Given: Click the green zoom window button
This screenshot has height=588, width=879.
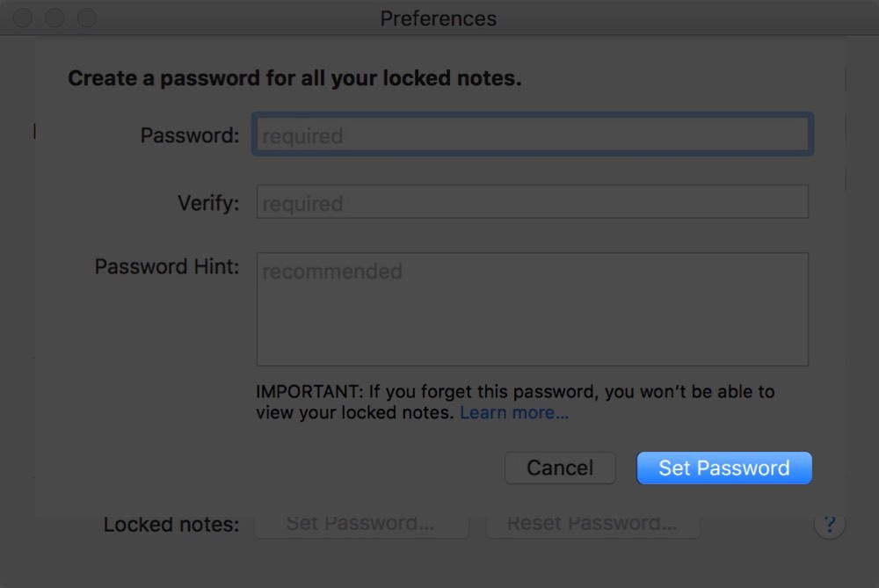Looking at the screenshot, I should coord(84,16).
